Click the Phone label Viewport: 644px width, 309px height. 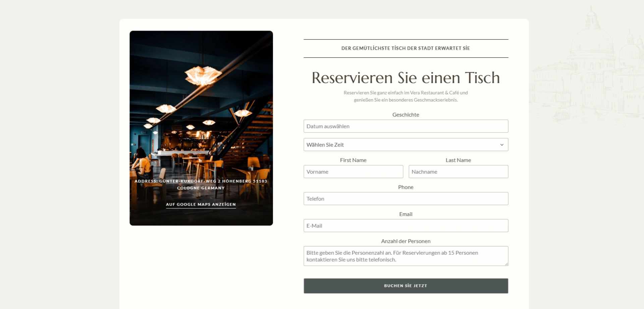pyautogui.click(x=406, y=187)
